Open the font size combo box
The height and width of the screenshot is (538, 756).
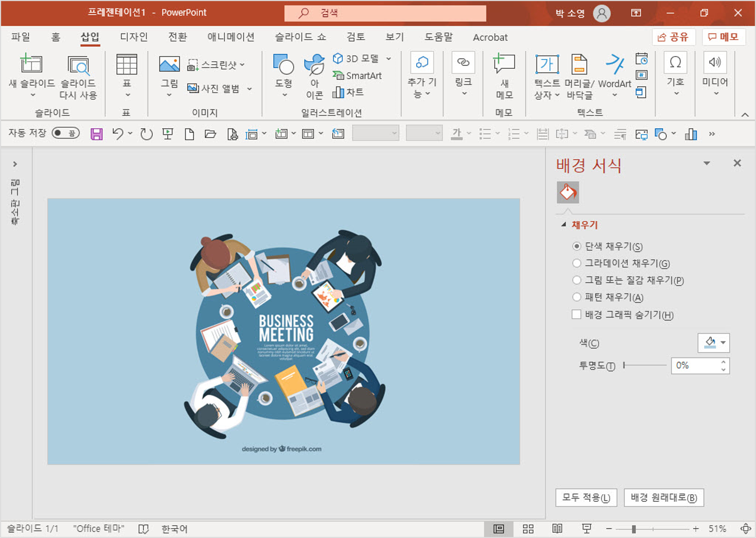(x=424, y=134)
